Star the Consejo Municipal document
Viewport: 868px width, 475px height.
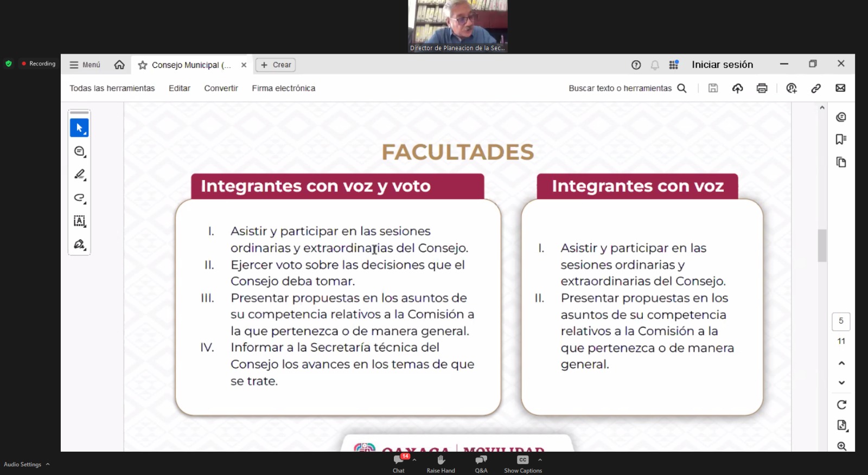pos(143,65)
